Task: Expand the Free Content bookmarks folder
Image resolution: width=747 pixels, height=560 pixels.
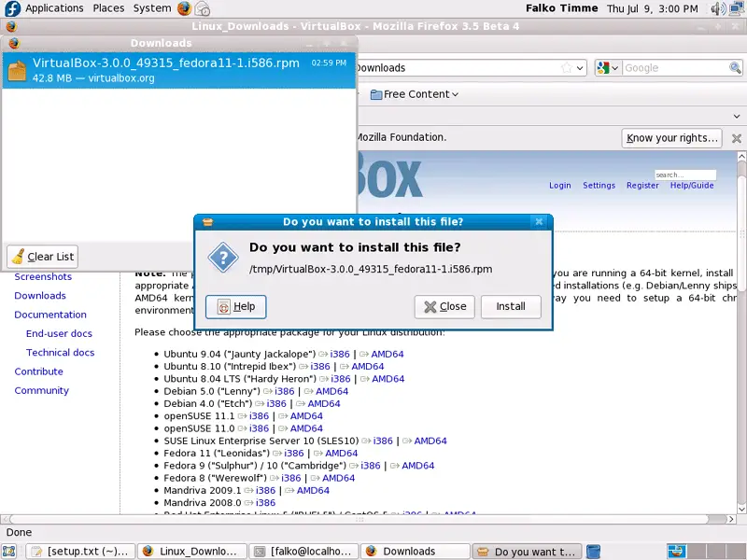Action: pyautogui.click(x=415, y=94)
